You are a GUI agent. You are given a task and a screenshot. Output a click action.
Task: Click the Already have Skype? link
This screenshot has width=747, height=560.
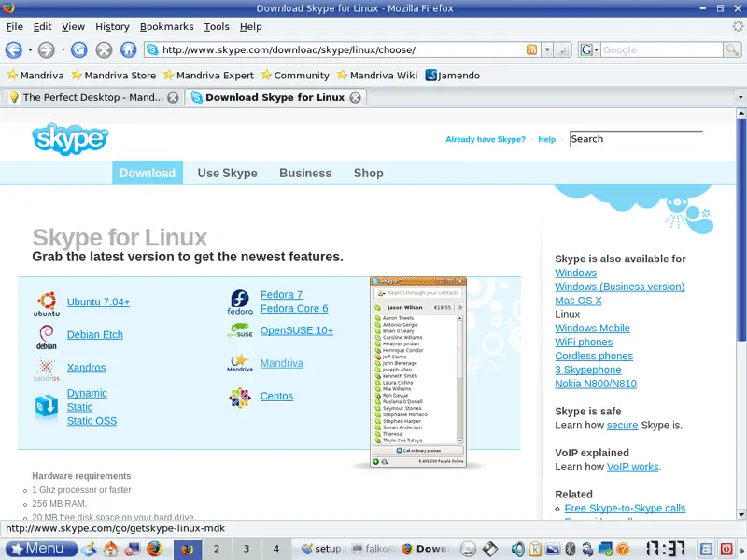click(485, 139)
